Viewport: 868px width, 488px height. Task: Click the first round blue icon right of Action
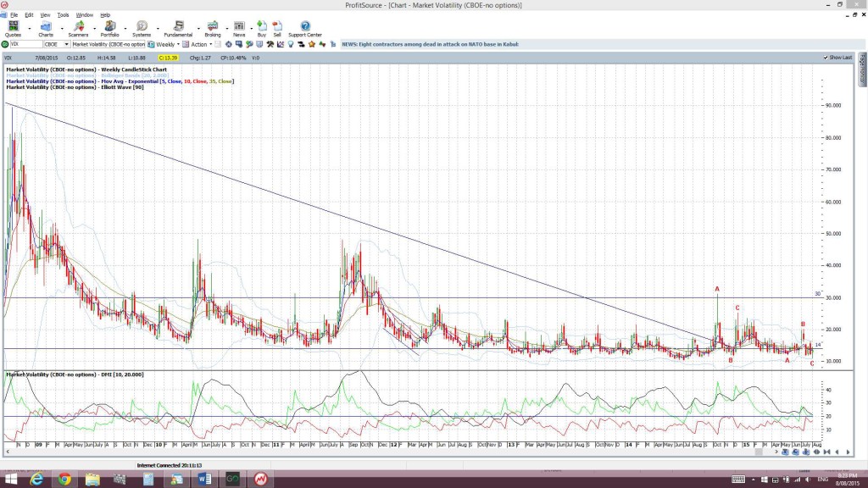[228, 44]
